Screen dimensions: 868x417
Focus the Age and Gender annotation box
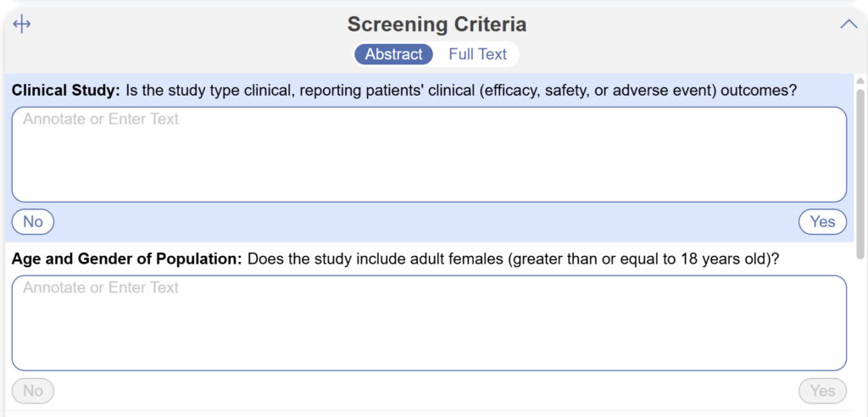[429, 323]
